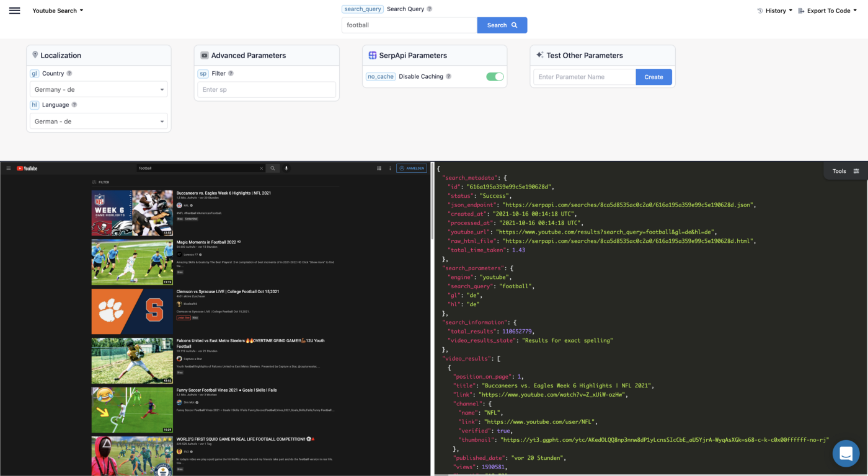Open the YouTube preview hamburger menu
Viewport: 868px width, 476px height.
click(x=9, y=168)
